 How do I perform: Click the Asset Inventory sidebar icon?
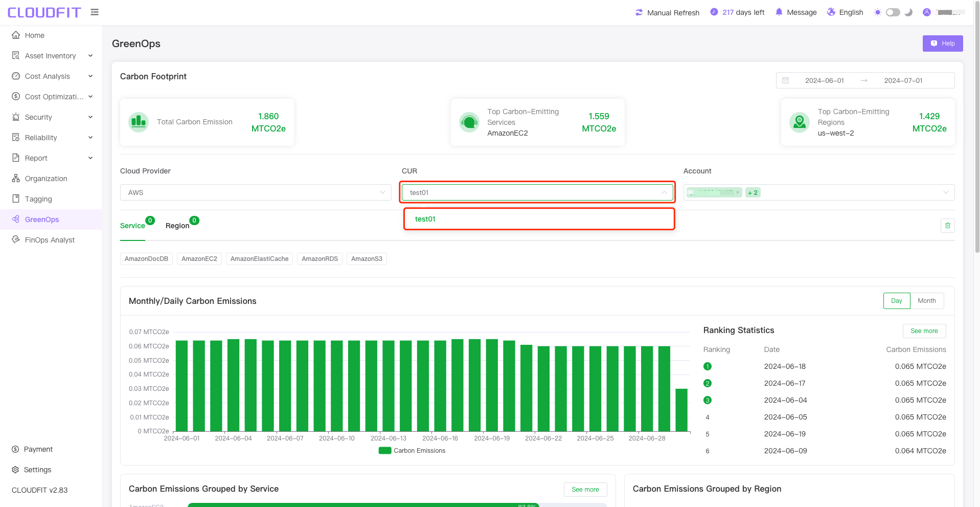tap(16, 56)
